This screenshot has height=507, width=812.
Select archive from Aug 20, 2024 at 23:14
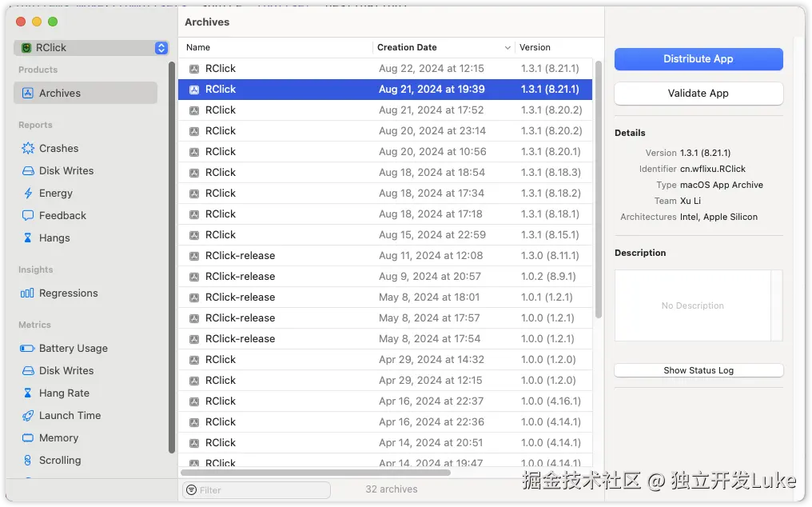[x=384, y=130]
